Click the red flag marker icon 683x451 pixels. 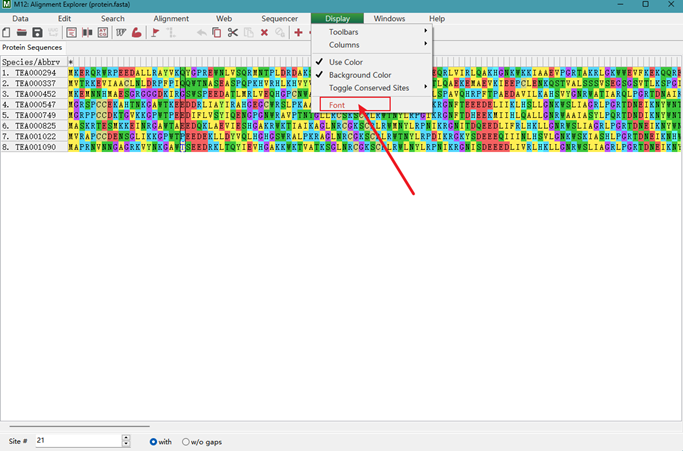tap(155, 33)
